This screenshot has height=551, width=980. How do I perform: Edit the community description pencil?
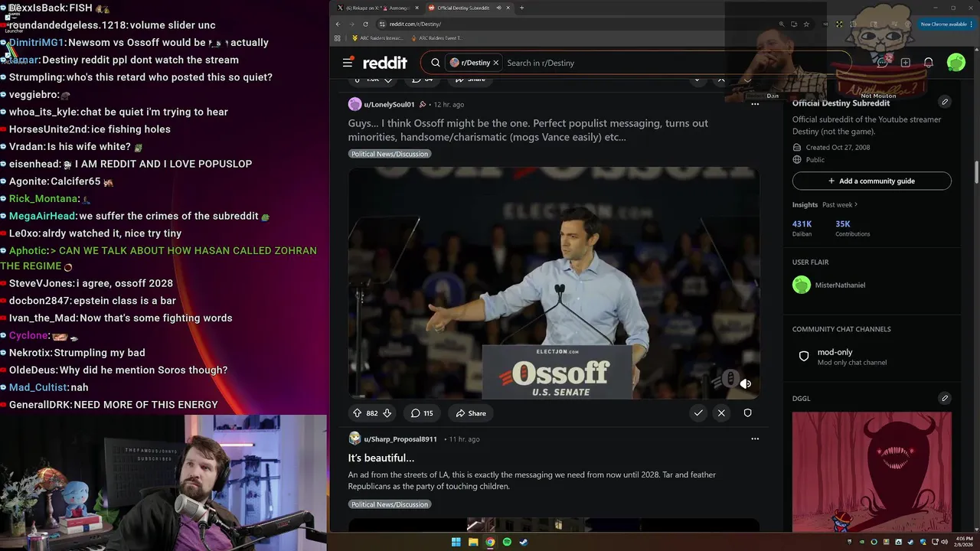coord(945,102)
